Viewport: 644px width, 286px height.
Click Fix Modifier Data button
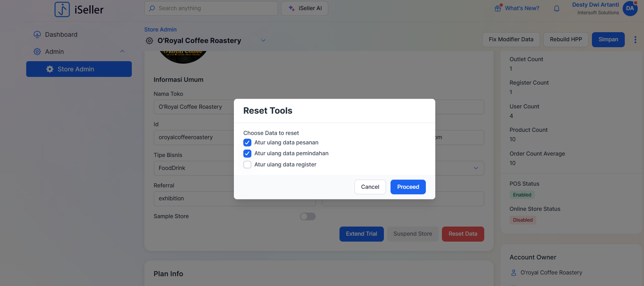pyautogui.click(x=511, y=40)
